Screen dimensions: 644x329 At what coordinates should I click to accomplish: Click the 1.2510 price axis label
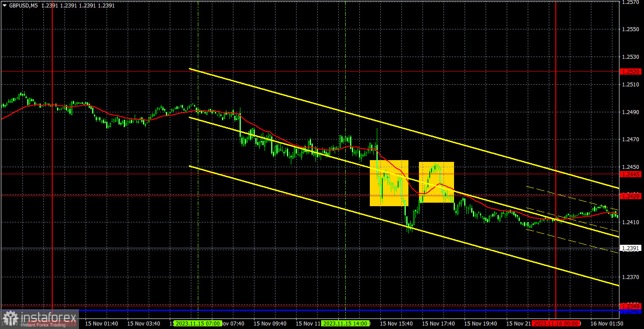pos(631,85)
